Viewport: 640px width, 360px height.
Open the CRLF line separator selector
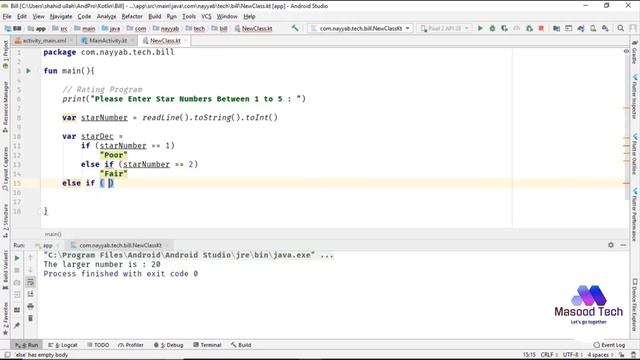(x=549, y=355)
